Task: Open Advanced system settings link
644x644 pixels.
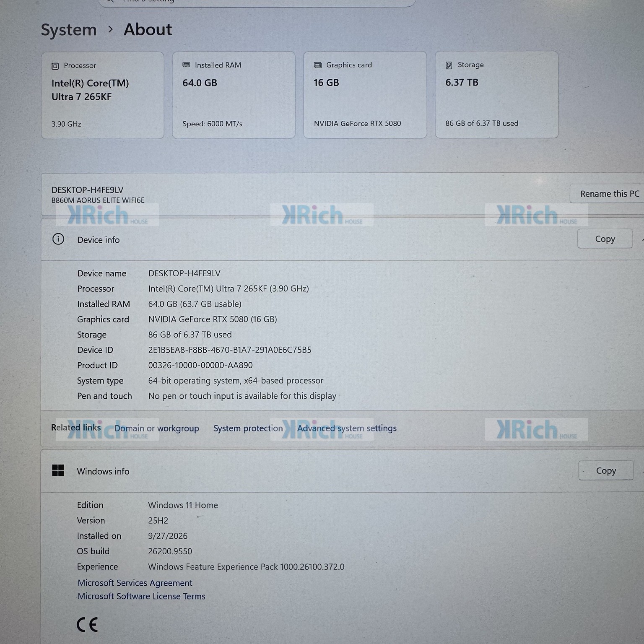Action: (347, 428)
